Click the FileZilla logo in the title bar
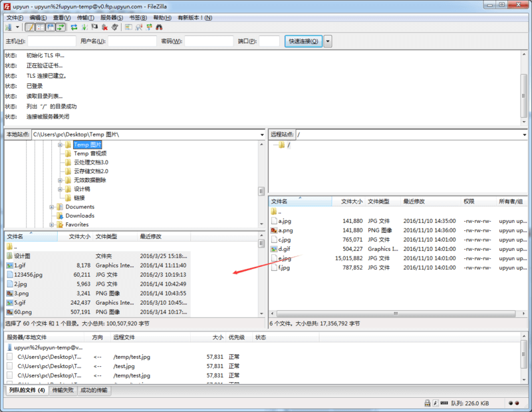 tap(7, 6)
